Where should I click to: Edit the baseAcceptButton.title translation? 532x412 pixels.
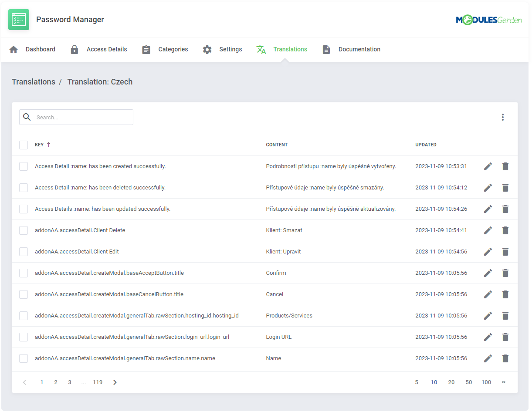click(488, 273)
